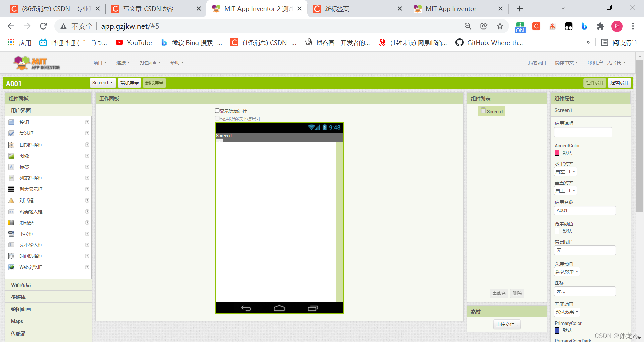The height and width of the screenshot is (342, 644).
Task: Open the 打包apk menu
Action: pyautogui.click(x=150, y=63)
